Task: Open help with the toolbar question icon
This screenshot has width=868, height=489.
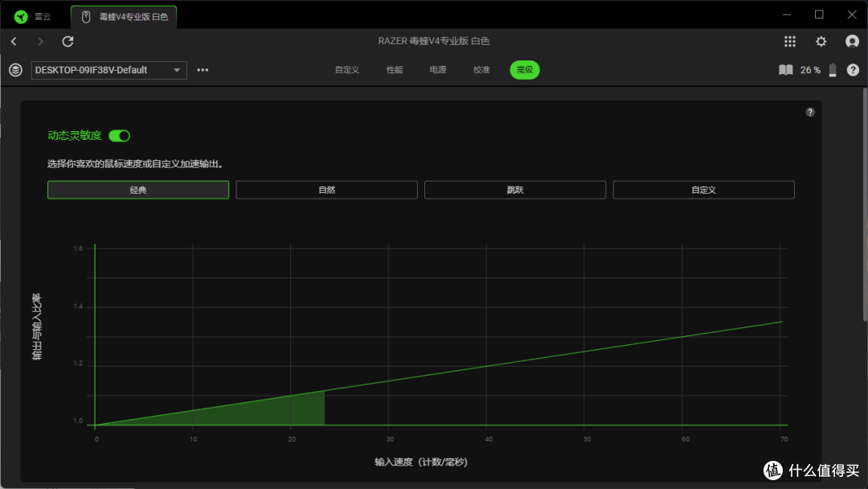Action: click(853, 70)
